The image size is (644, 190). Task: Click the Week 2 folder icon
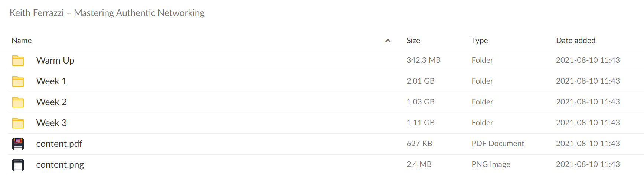pyautogui.click(x=18, y=102)
